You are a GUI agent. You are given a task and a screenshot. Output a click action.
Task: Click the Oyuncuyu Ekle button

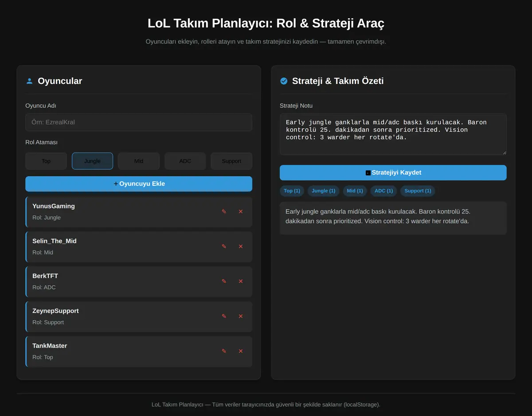139,184
